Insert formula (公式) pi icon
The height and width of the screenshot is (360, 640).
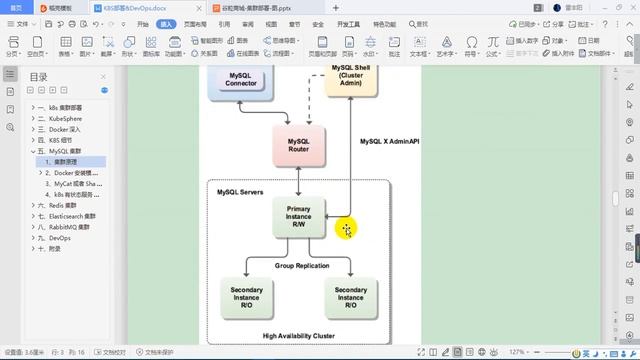(x=493, y=46)
